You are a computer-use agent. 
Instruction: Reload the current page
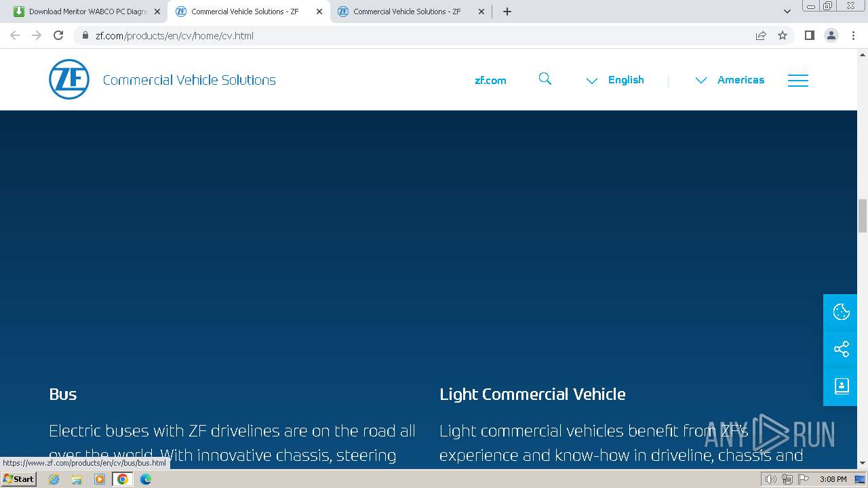pos(58,35)
